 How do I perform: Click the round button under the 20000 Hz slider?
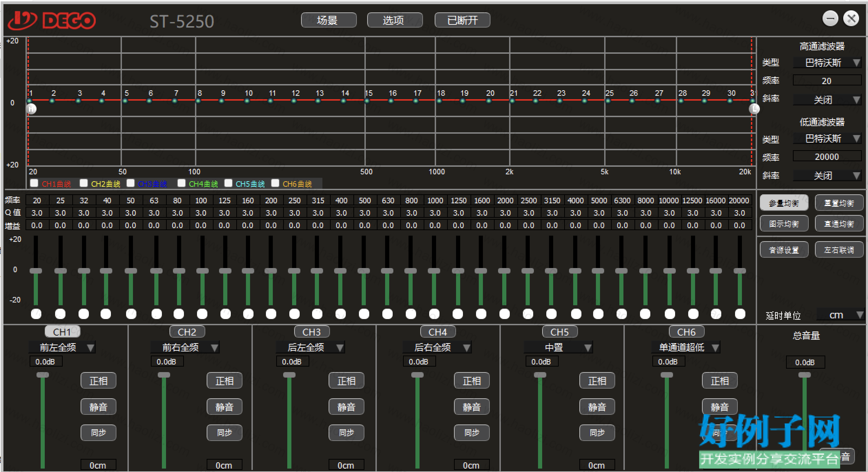tap(740, 314)
